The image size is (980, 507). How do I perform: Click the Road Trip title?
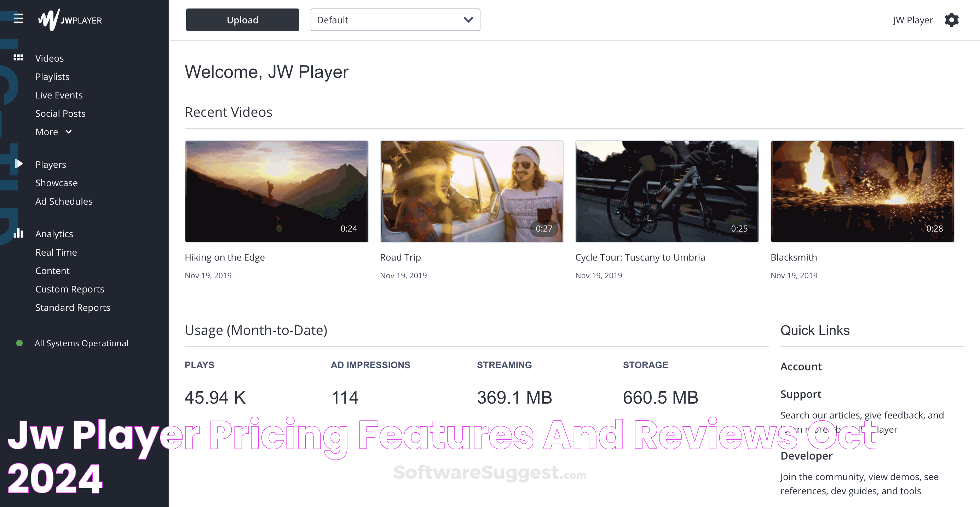tap(400, 257)
